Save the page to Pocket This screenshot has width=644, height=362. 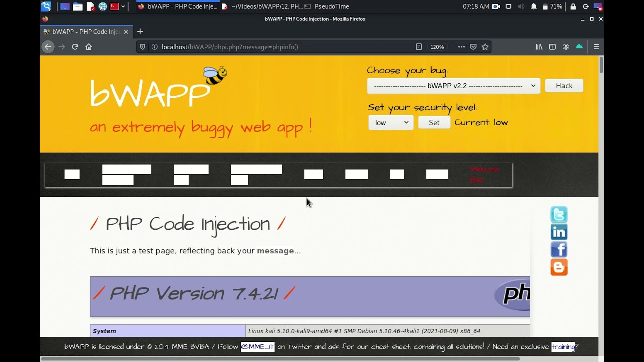(x=473, y=47)
